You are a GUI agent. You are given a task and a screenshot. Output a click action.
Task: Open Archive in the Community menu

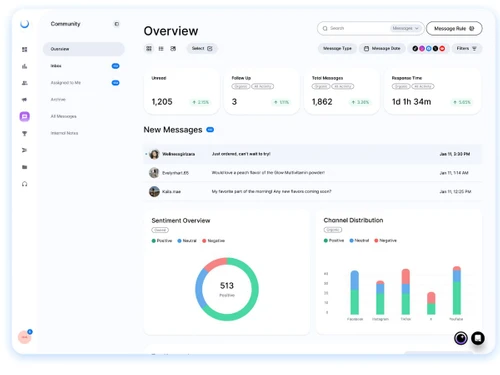pos(84,99)
